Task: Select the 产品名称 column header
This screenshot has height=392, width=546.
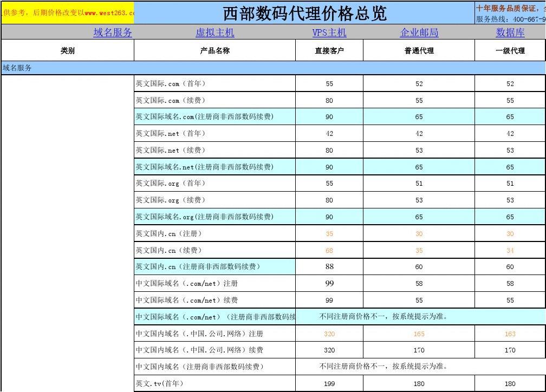Action: pyautogui.click(x=214, y=51)
